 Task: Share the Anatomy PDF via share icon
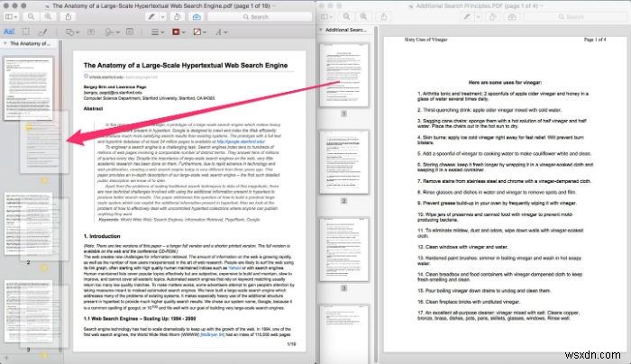[x=68, y=16]
